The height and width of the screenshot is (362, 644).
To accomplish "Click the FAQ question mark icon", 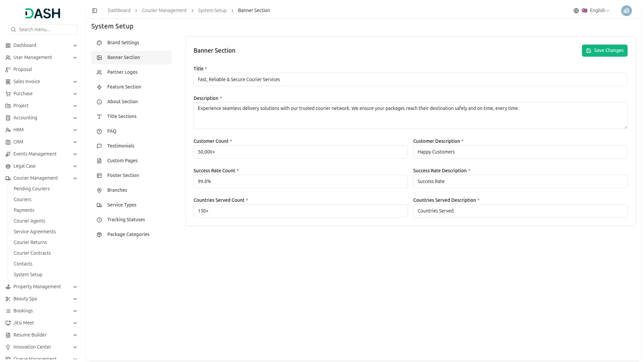I will pyautogui.click(x=99, y=131).
